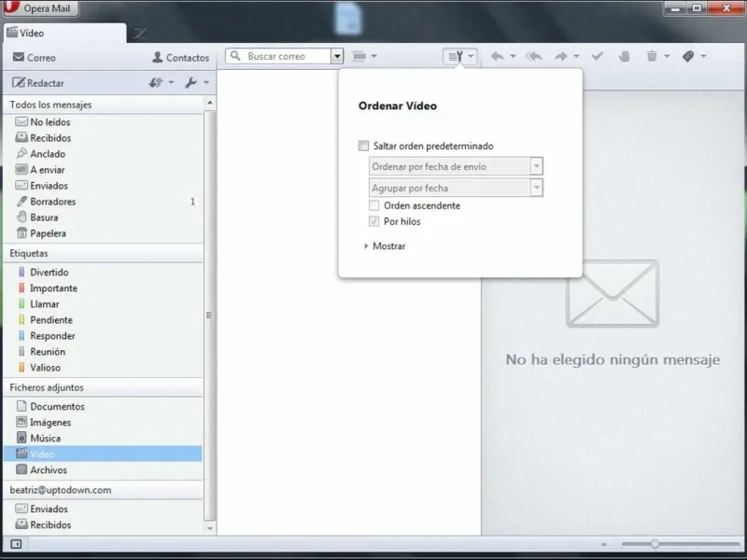The height and width of the screenshot is (560, 747).
Task: Select the highlighted Vídeo attachments item
Action: [103, 454]
